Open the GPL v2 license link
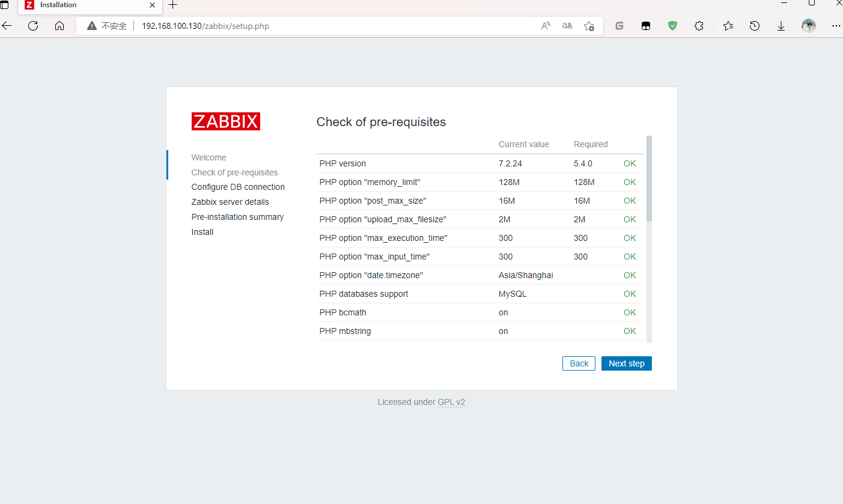Image resolution: width=843 pixels, height=504 pixels. click(x=451, y=402)
